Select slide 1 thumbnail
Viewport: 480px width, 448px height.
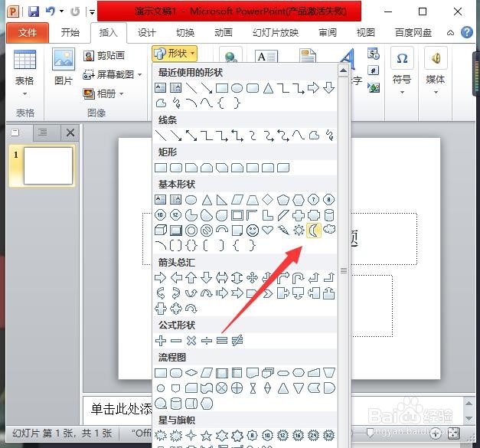48,165
